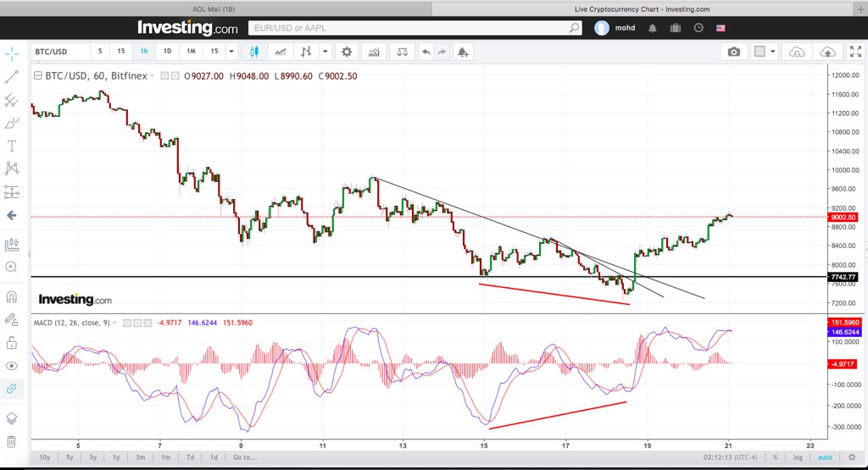868x470 pixels.
Task: Switch to Live Cryptocurrency Chart tab
Action: [643, 8]
